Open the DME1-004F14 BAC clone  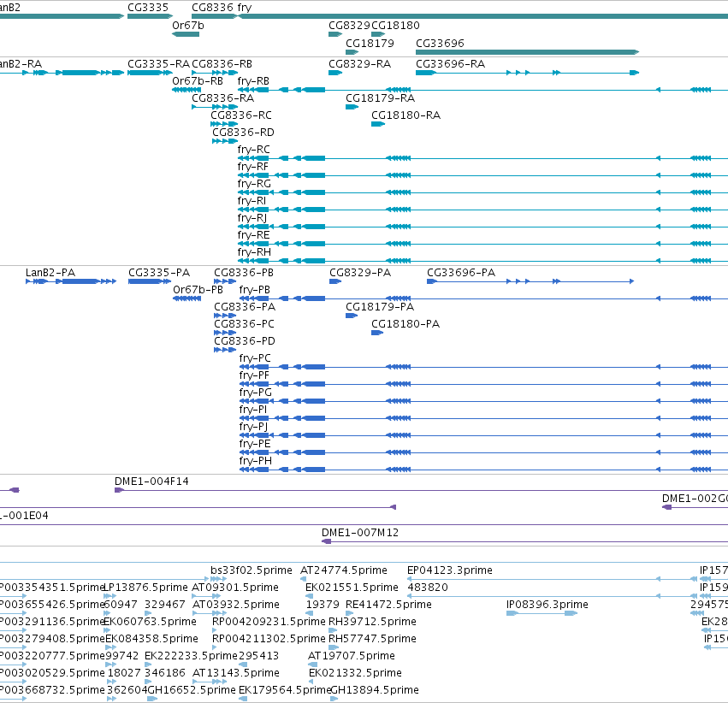[151, 481]
